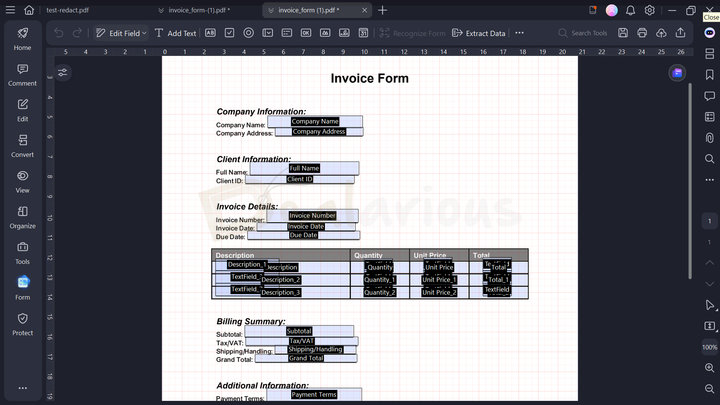Select the Form tool in sidebar

pyautogui.click(x=22, y=288)
